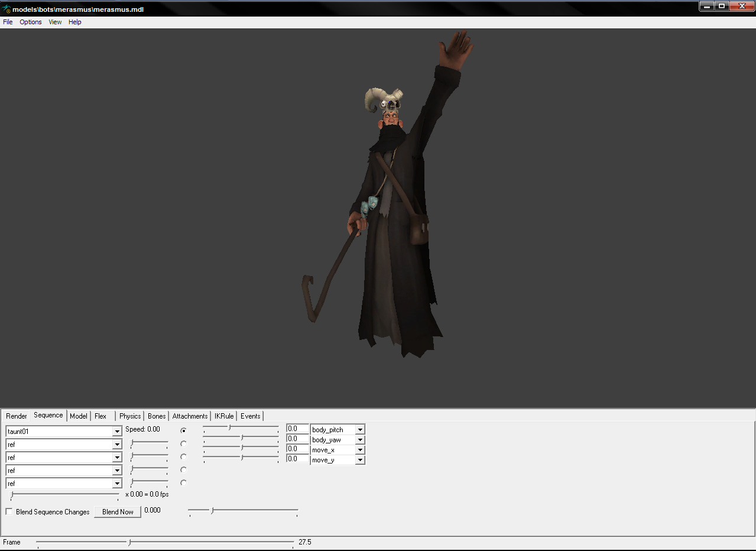The height and width of the screenshot is (551, 756).
Task: Click the body_yaw value input field
Action: 297,439
